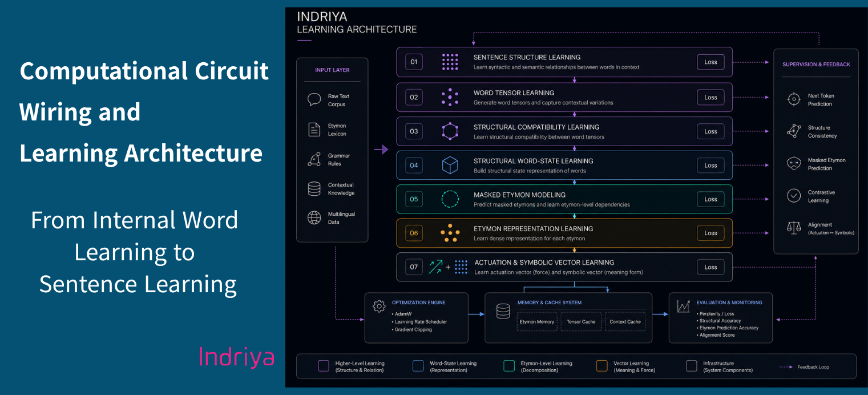The height and width of the screenshot is (395, 868).
Task: Select the 03 step number box
Action: [414, 131]
